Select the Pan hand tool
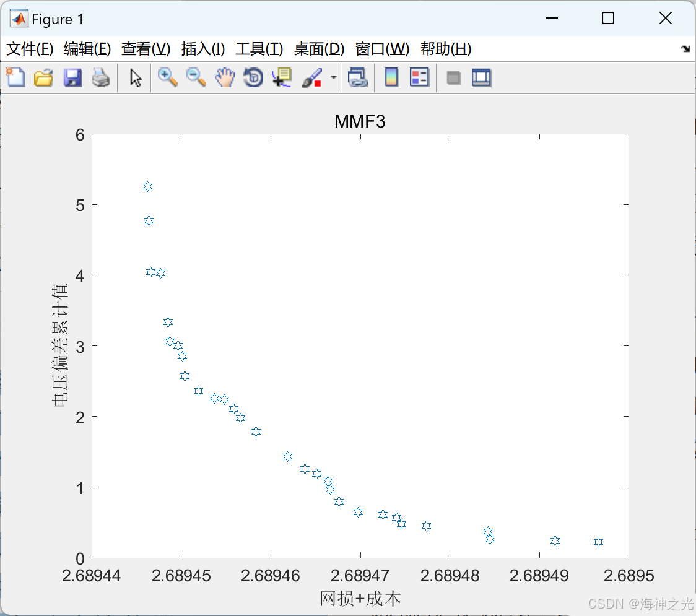 pyautogui.click(x=225, y=77)
